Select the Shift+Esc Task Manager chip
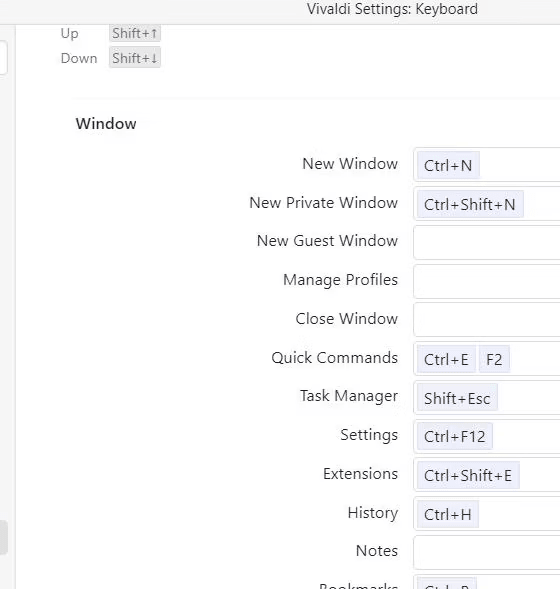 click(x=457, y=398)
